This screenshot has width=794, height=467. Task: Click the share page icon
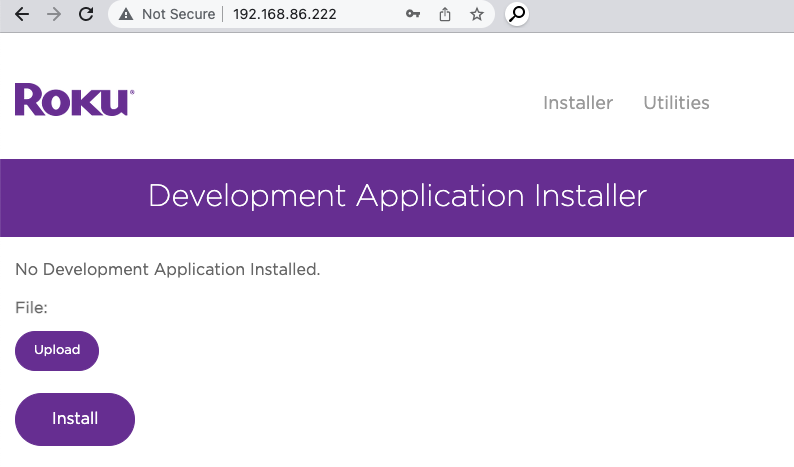click(x=445, y=14)
